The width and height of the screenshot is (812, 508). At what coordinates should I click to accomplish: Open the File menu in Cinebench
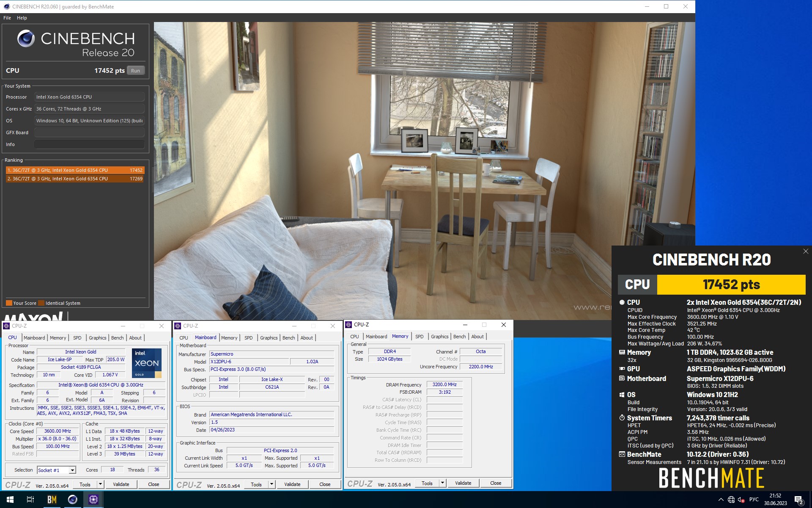[7, 18]
